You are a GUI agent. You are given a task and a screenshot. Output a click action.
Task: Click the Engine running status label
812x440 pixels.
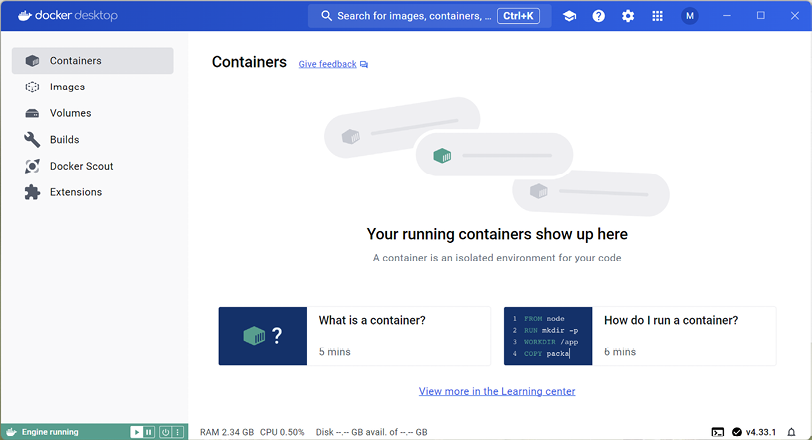tap(50, 432)
